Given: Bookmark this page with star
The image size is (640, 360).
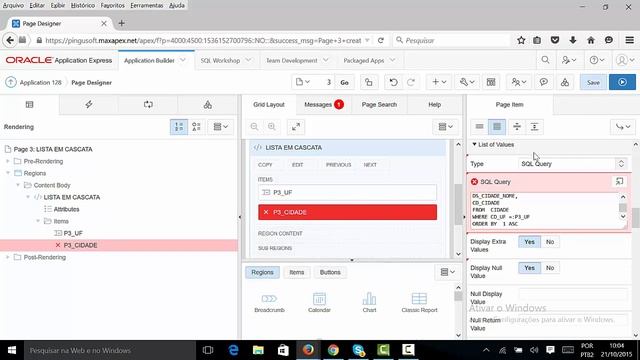Looking at the screenshot, I should 521,40.
